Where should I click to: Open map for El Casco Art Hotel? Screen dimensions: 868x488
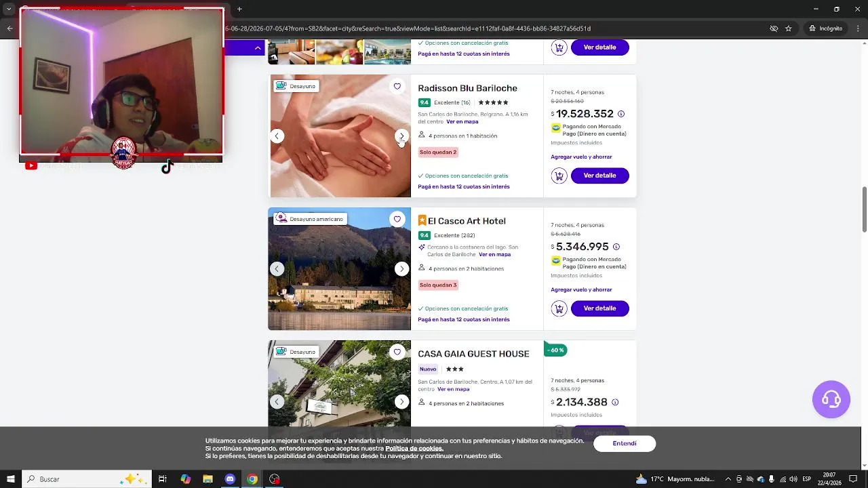[495, 255]
